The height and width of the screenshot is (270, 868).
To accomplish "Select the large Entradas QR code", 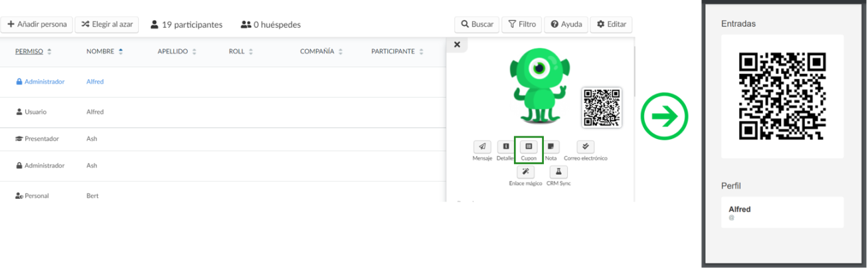I will coord(782,96).
